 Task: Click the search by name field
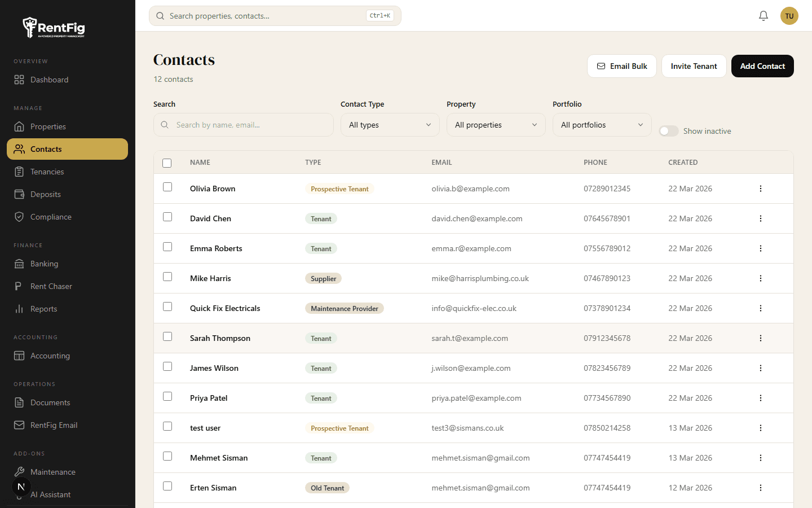tap(243, 125)
